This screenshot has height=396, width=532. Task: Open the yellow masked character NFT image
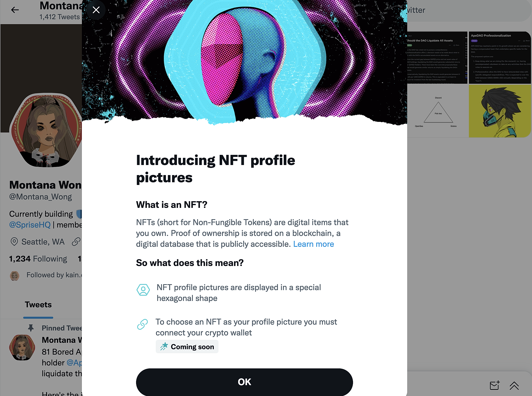coord(500,111)
